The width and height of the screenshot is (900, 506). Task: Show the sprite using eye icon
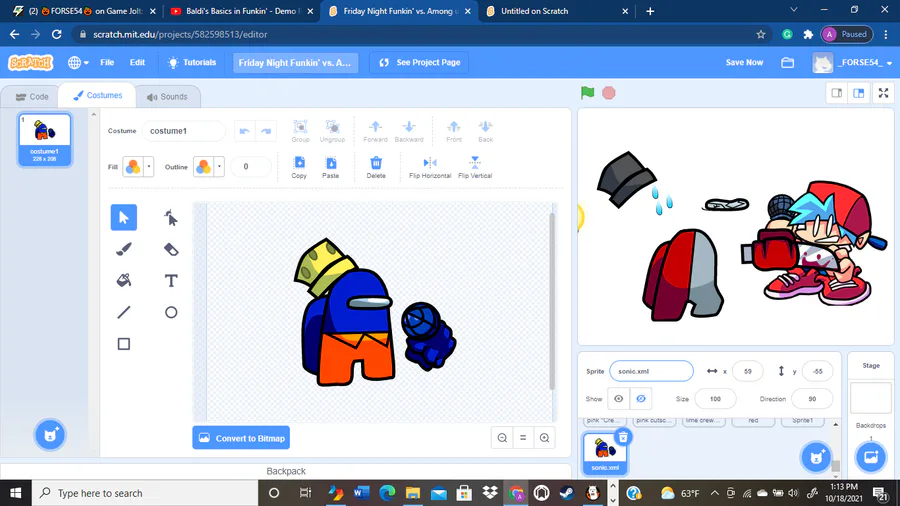(x=619, y=399)
